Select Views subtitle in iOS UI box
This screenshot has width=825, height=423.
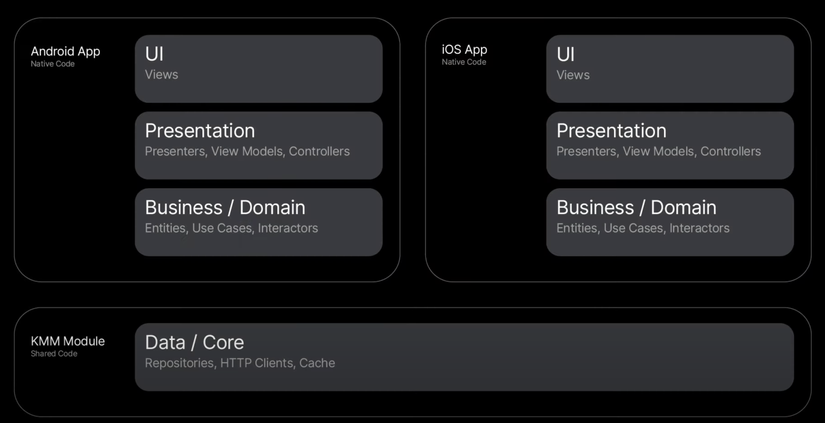click(x=573, y=75)
